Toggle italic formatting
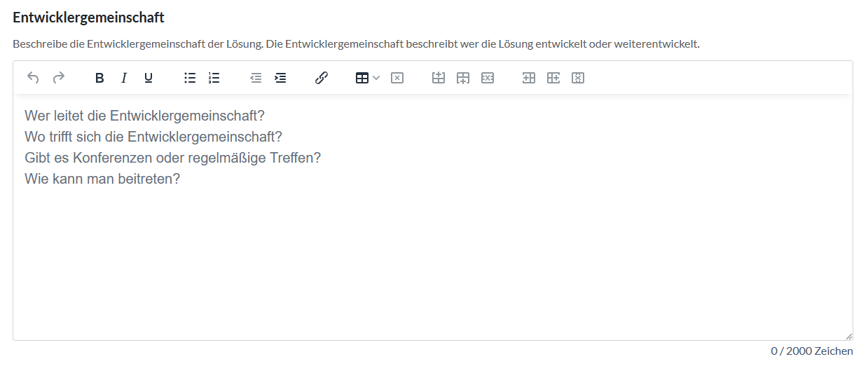 [x=124, y=78]
